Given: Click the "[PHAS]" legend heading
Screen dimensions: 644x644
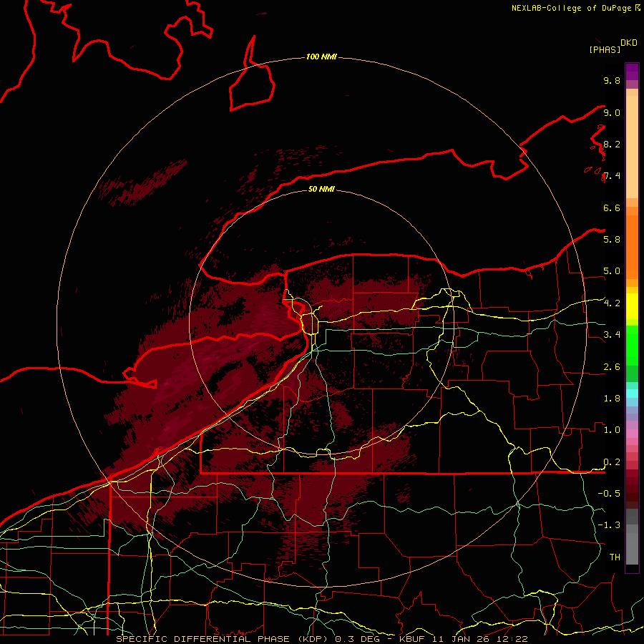Looking at the screenshot, I should tap(605, 49).
